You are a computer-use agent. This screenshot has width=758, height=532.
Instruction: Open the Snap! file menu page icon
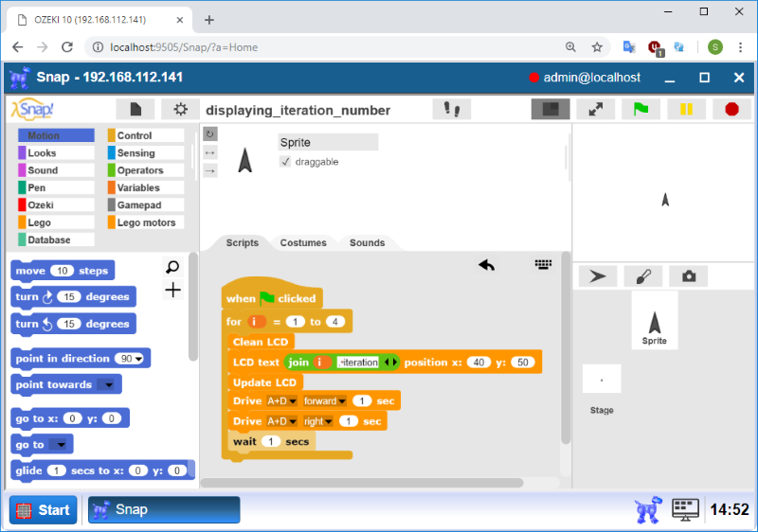pyautogui.click(x=135, y=110)
